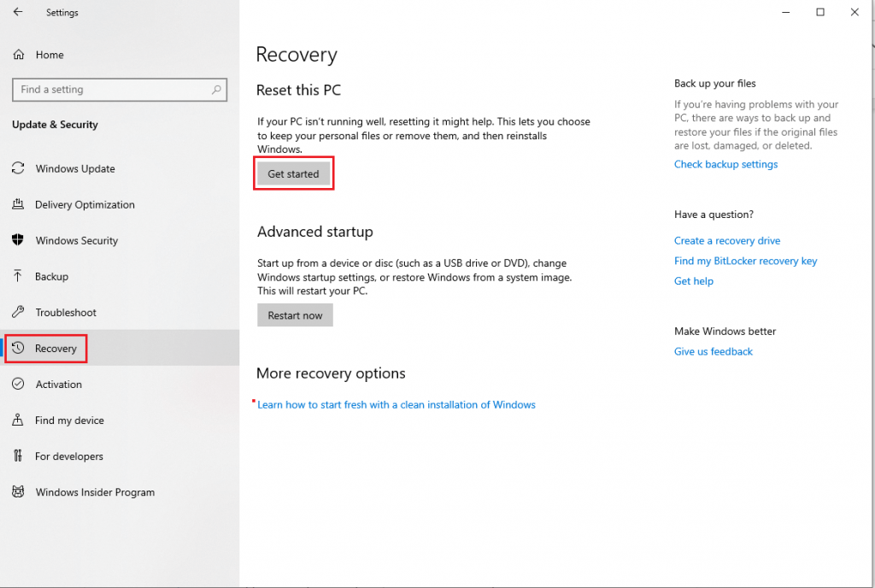This screenshot has width=875, height=588.
Task: Open Find my device settings
Action: pos(69,420)
